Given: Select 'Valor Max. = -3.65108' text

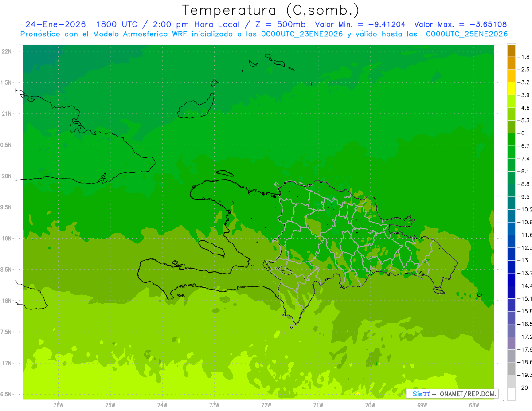Looking at the screenshot, I should pos(460,24).
